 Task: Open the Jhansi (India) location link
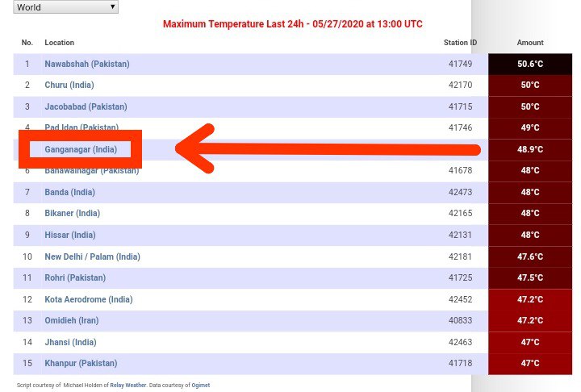pyautogui.click(x=70, y=342)
